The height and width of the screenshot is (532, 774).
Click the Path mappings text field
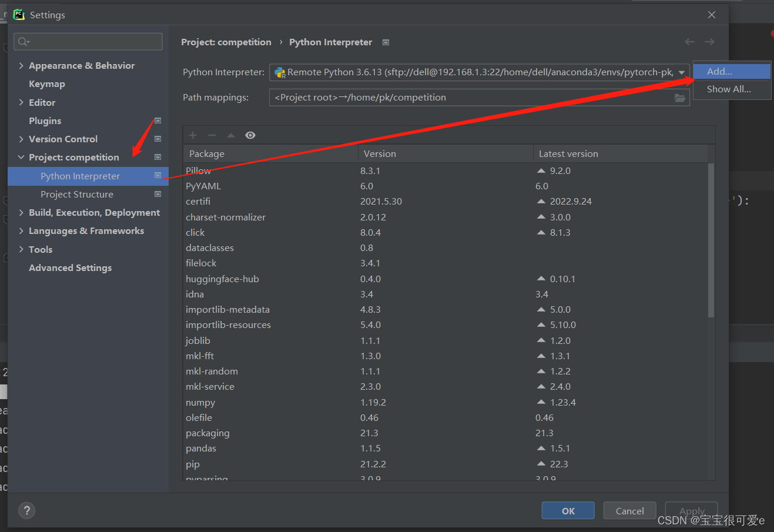479,98
